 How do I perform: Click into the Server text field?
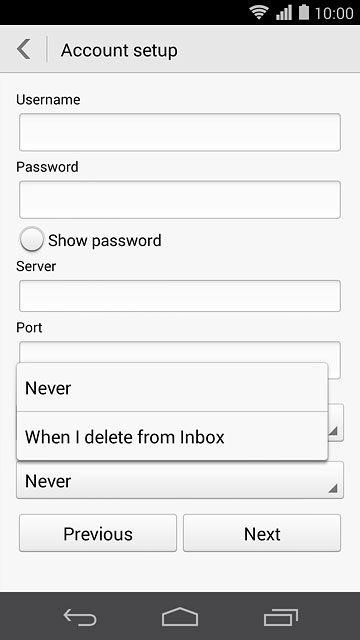click(x=180, y=296)
